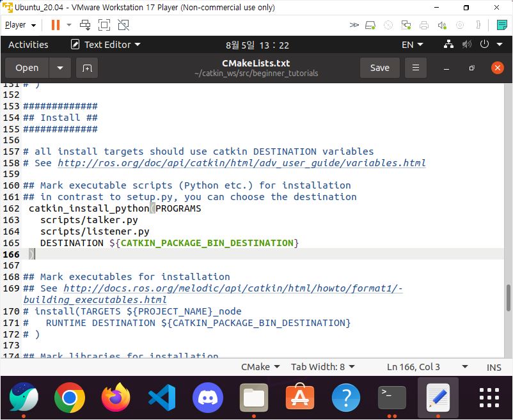Click the USB camera device icon
The height and width of the screenshot is (420, 513).
pyautogui.click(x=460, y=25)
